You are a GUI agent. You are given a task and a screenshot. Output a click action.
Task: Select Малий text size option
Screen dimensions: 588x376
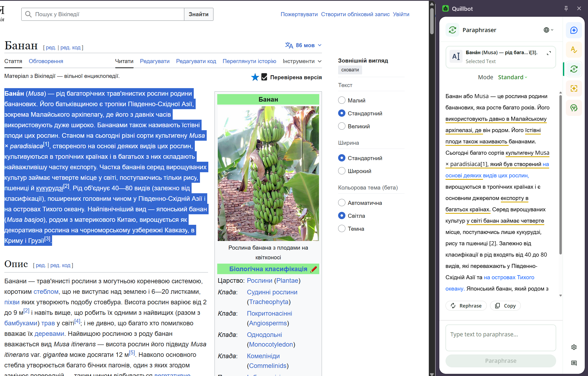click(x=342, y=100)
